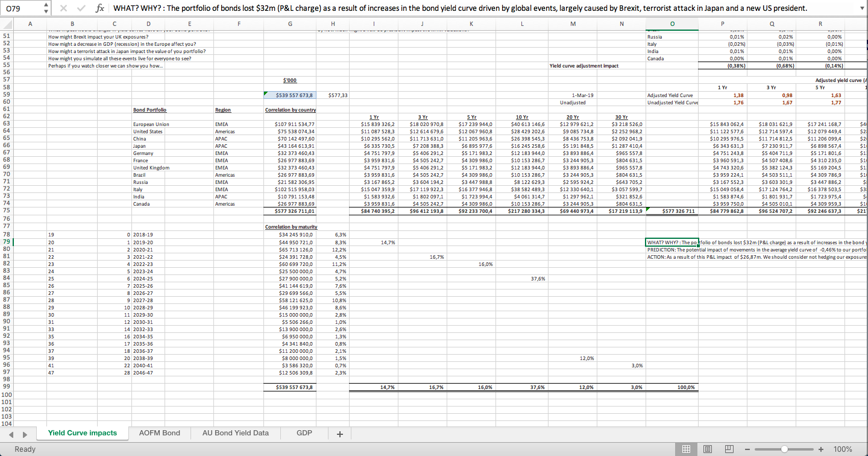Select column R header
The height and width of the screenshot is (456, 868).
coord(820,24)
